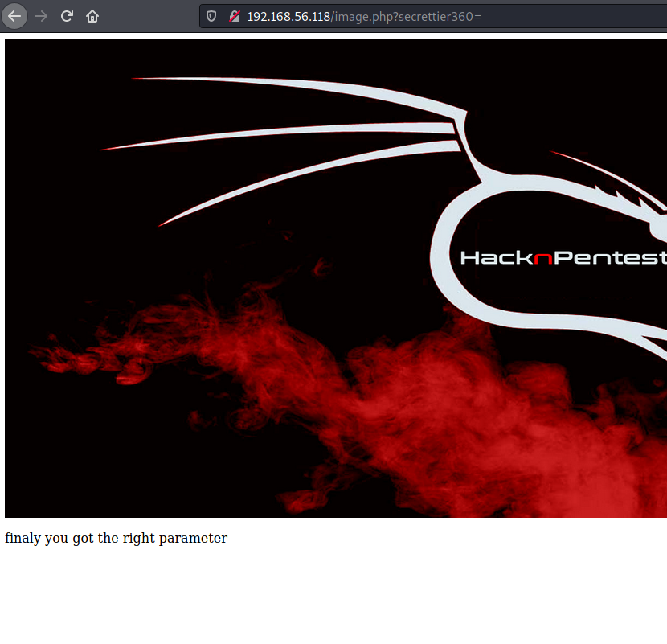Click the red letter n in logo
The image size is (667, 644).
tap(544, 258)
